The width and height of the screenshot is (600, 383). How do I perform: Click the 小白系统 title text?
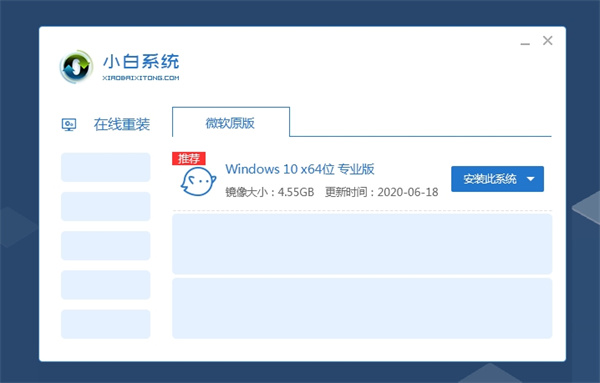click(x=141, y=61)
